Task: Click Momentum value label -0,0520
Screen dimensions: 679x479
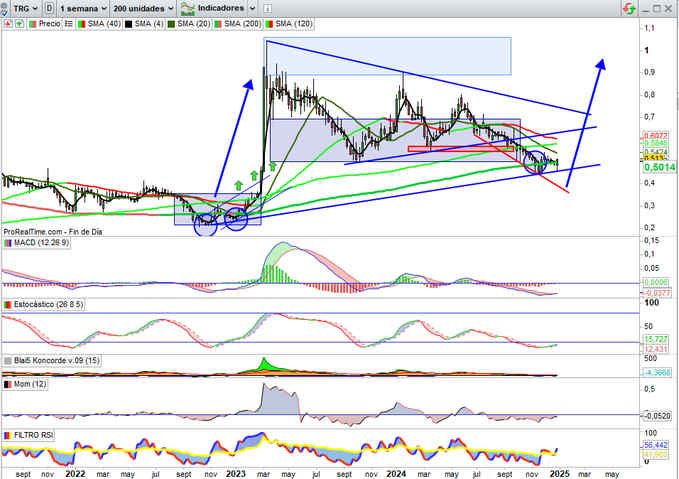Action: (657, 416)
